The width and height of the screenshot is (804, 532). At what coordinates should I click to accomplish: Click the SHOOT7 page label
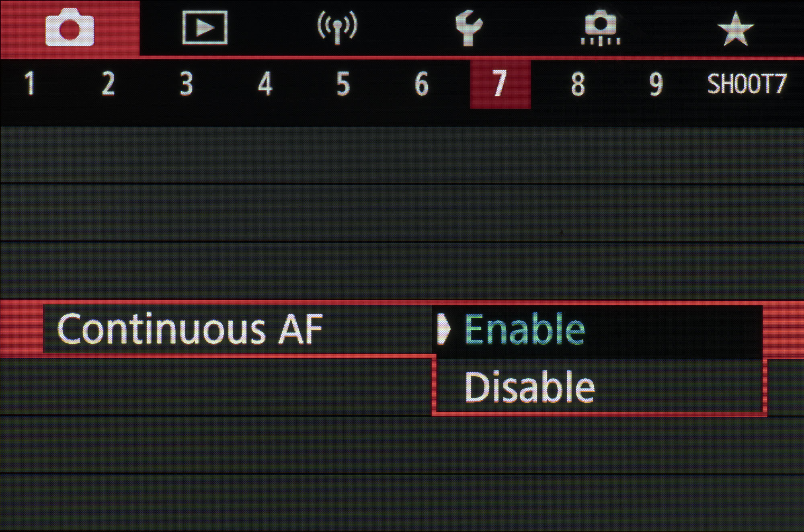[747, 84]
